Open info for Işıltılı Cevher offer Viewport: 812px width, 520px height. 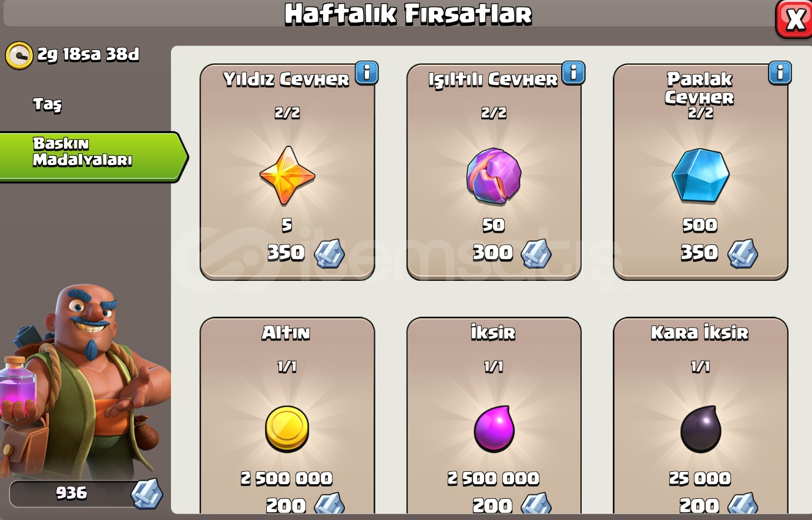[x=573, y=73]
